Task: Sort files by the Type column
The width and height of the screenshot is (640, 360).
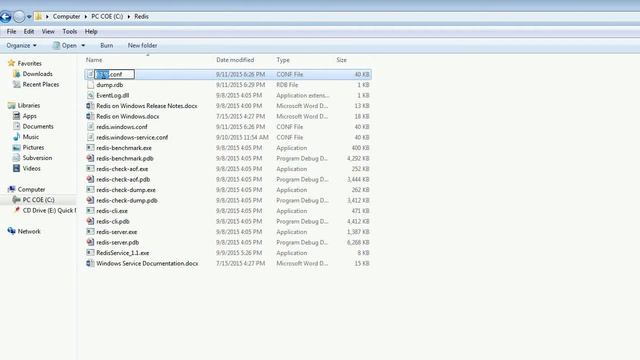Action: tap(283, 60)
